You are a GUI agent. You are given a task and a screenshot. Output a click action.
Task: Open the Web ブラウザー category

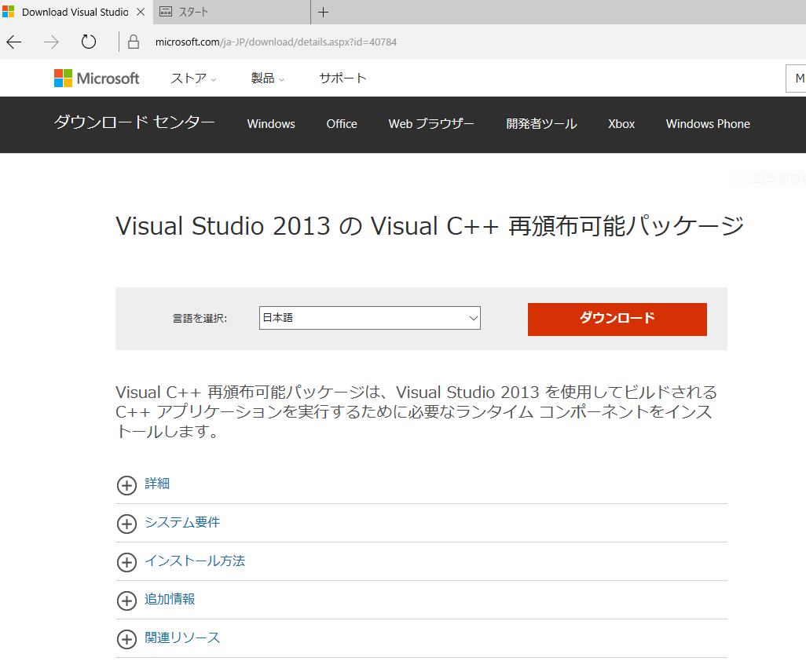click(x=431, y=124)
